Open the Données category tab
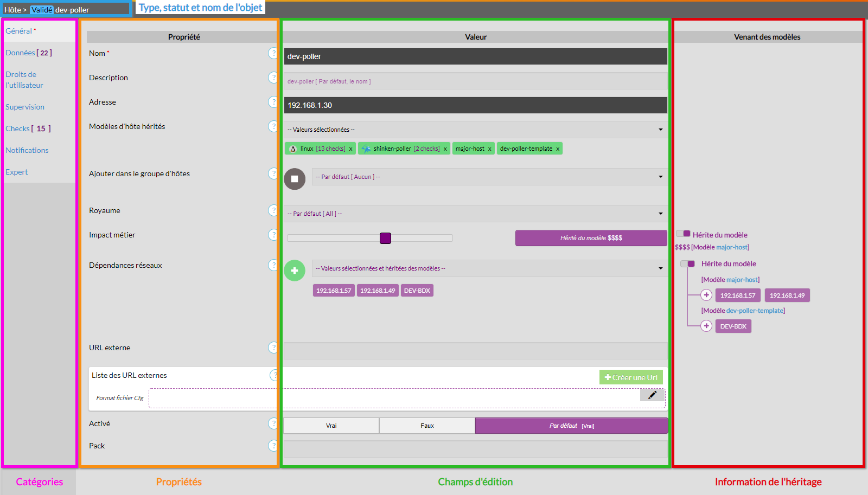Screen dimensions: 868x495 pyautogui.click(x=29, y=53)
